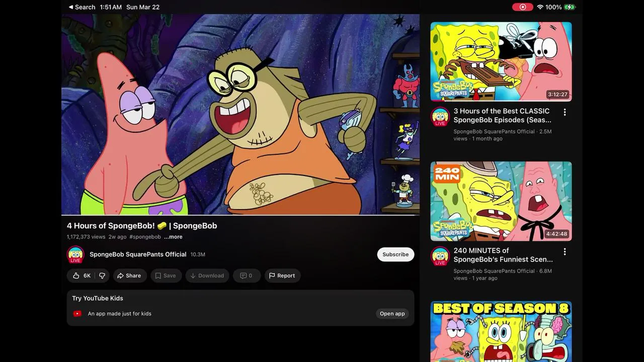
Task: Tap the Wi-Fi status icon
Action: point(540,7)
